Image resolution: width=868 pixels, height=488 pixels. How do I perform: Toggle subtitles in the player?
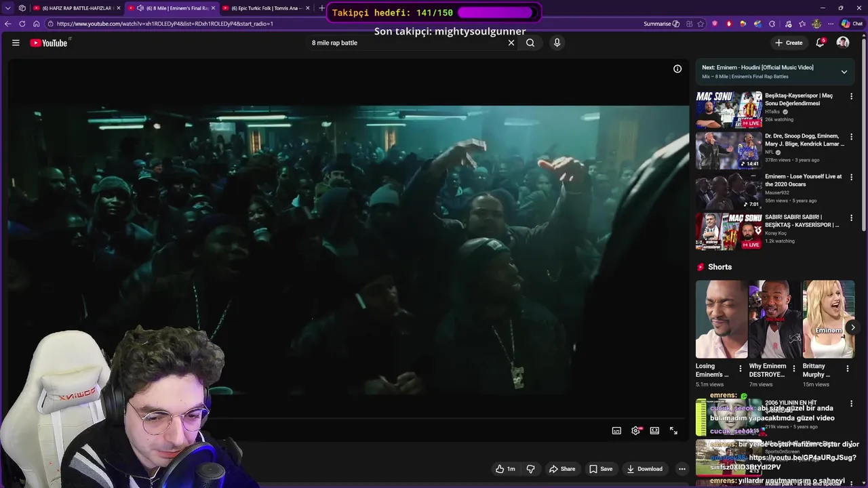[x=616, y=430]
